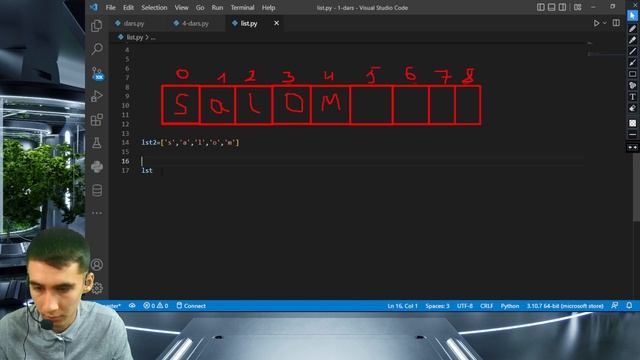Select the marker pen tool in annotation toolbar
This screenshot has width=640, height=360.
click(x=632, y=40)
